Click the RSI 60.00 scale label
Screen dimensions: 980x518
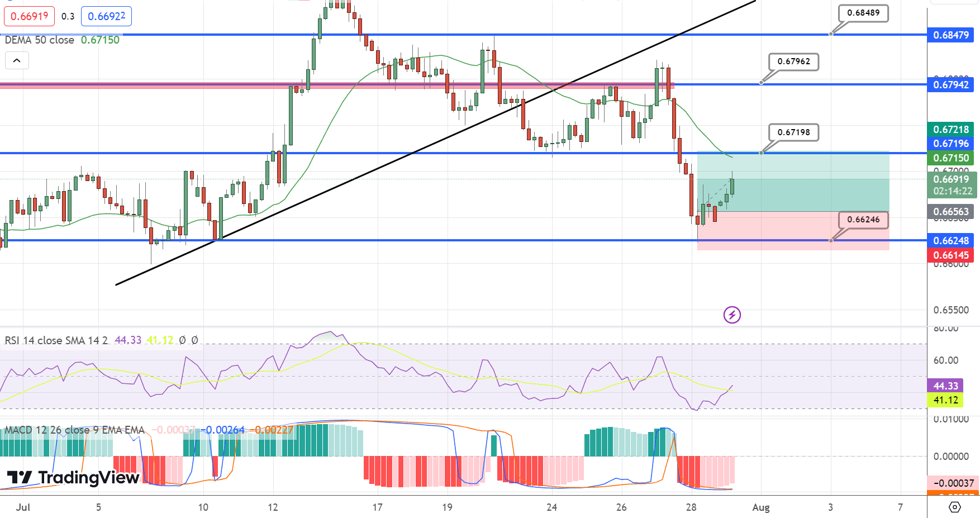point(946,360)
